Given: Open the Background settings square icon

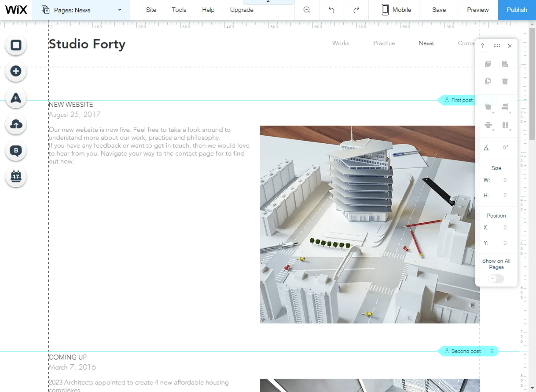Looking at the screenshot, I should (x=16, y=45).
